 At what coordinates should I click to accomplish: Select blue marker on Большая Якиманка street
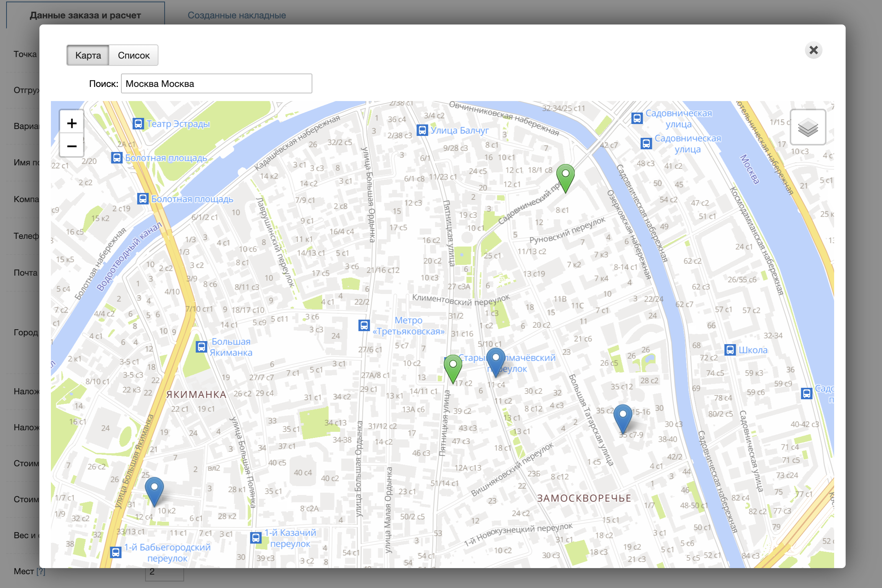point(154,490)
